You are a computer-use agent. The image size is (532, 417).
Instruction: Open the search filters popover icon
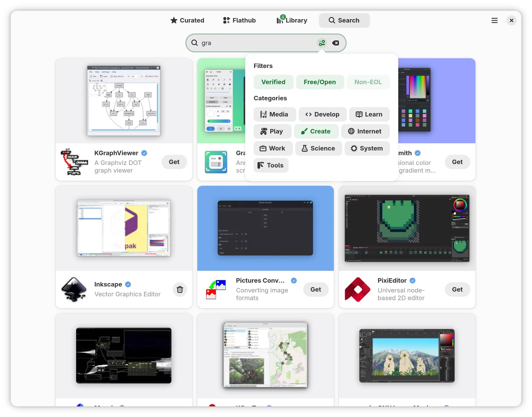click(322, 43)
